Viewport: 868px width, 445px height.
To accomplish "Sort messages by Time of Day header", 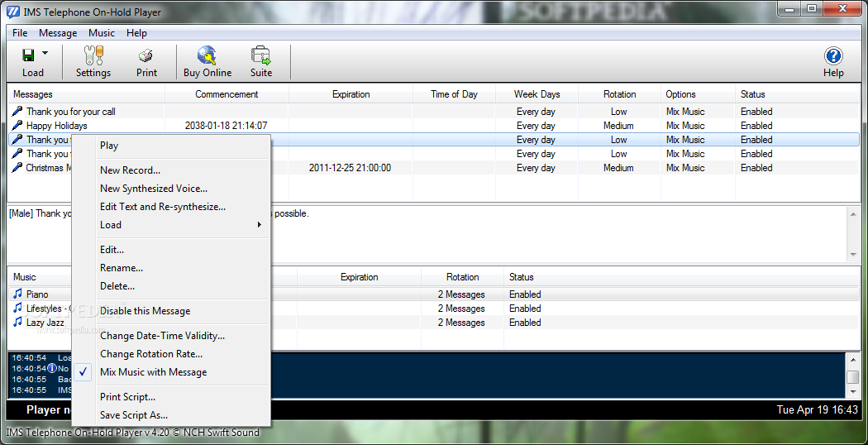I will coord(454,94).
